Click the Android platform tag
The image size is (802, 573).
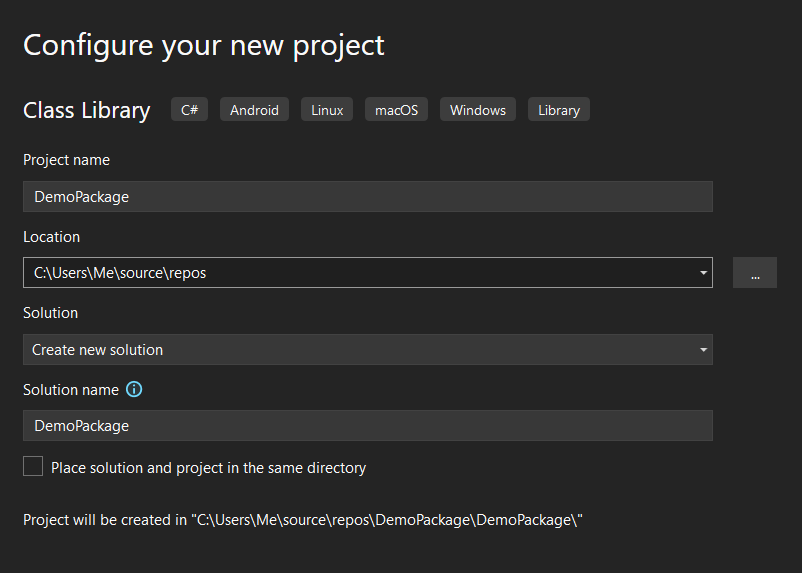(254, 110)
